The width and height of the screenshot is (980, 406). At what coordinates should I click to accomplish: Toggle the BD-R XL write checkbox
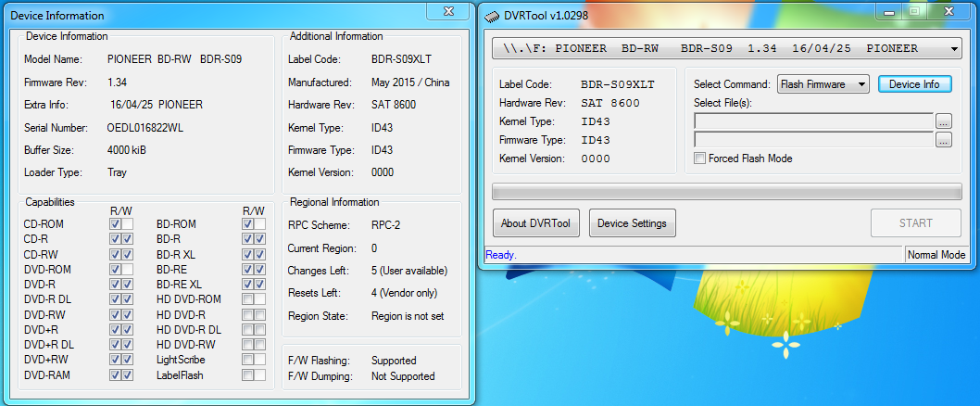click(260, 255)
